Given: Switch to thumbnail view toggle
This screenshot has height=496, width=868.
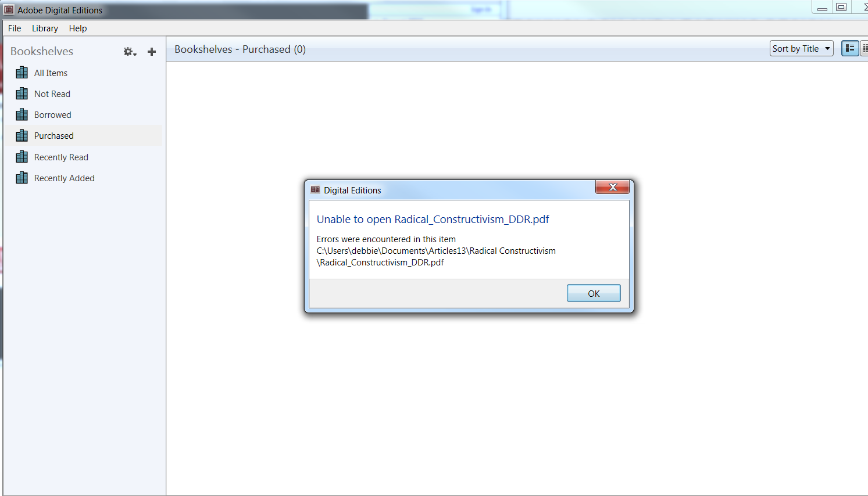Looking at the screenshot, I should point(850,48).
